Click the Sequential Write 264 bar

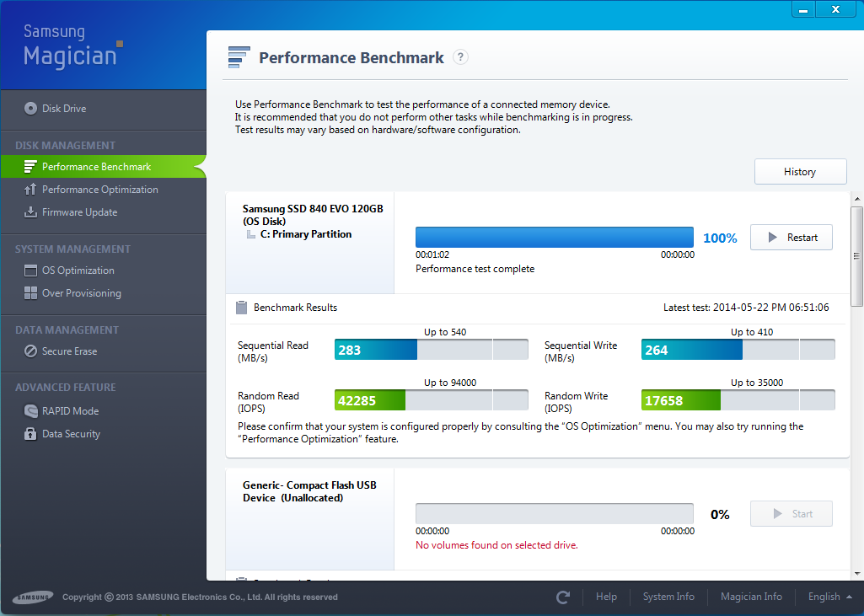tap(738, 350)
